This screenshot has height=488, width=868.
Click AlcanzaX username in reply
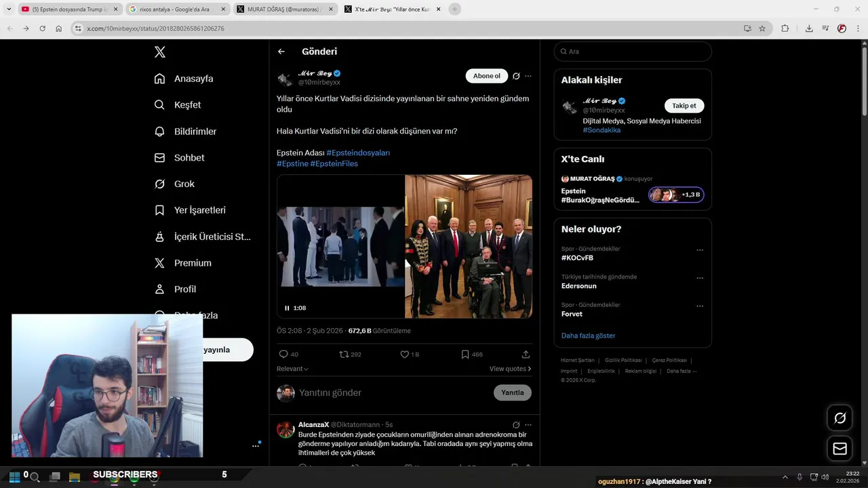pos(313,424)
